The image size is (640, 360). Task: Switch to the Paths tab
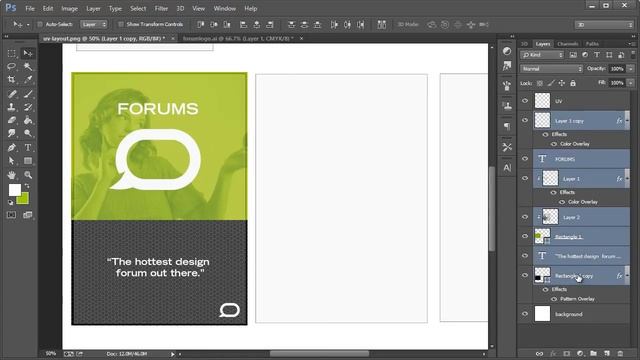[592, 44]
